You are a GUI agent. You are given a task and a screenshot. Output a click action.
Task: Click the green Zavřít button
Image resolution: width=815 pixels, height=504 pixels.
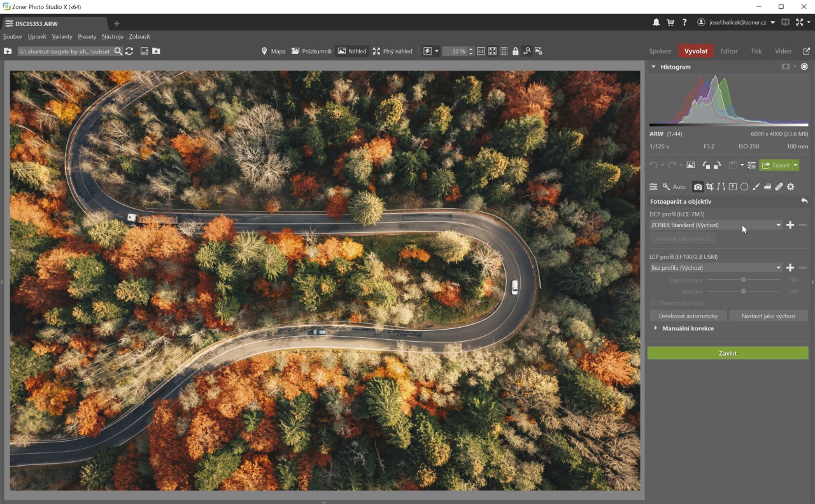[x=728, y=353]
